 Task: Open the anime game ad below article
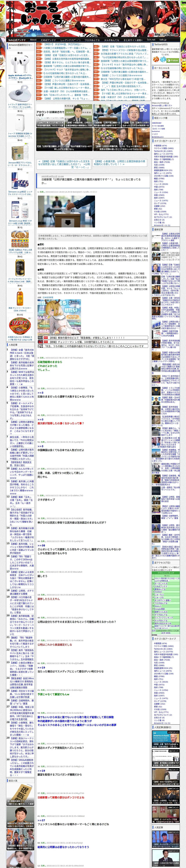[x=59, y=317]
